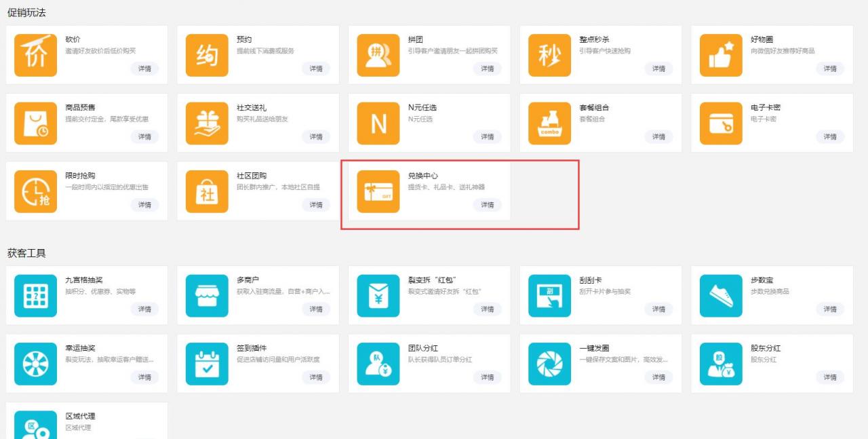Open the 限时抢购 clock icon
This screenshot has width=868, height=439.
tap(36, 191)
